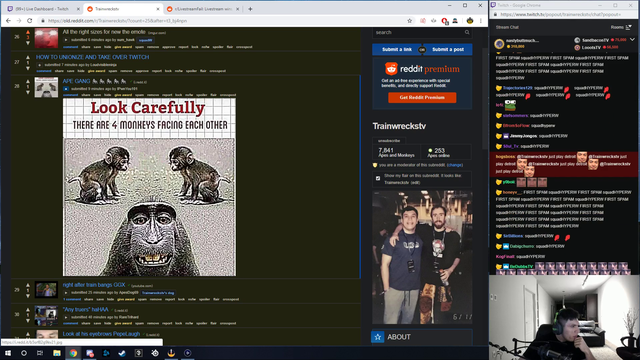The width and height of the screenshot is (640, 360).
Task: Close the r/LivestreamFail tab
Action: point(238,9)
